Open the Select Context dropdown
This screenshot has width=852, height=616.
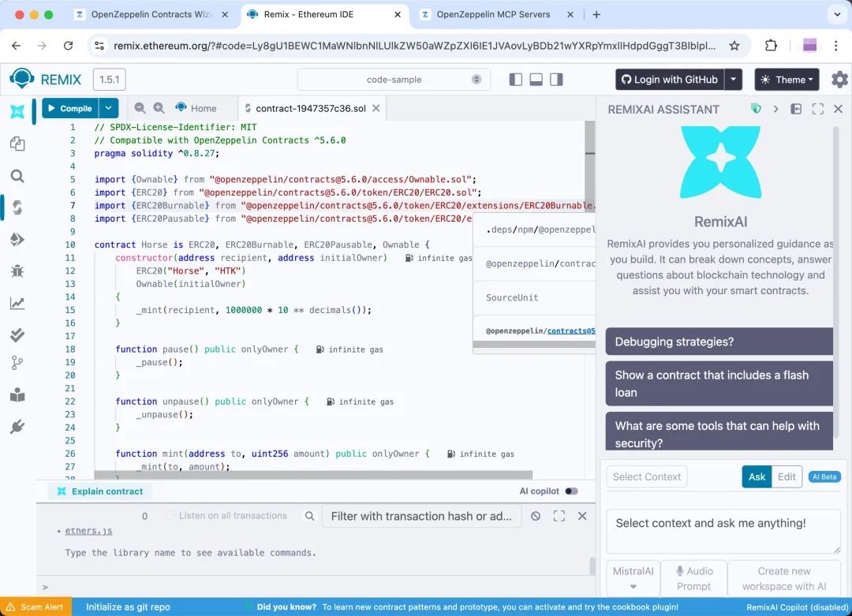pyautogui.click(x=647, y=476)
